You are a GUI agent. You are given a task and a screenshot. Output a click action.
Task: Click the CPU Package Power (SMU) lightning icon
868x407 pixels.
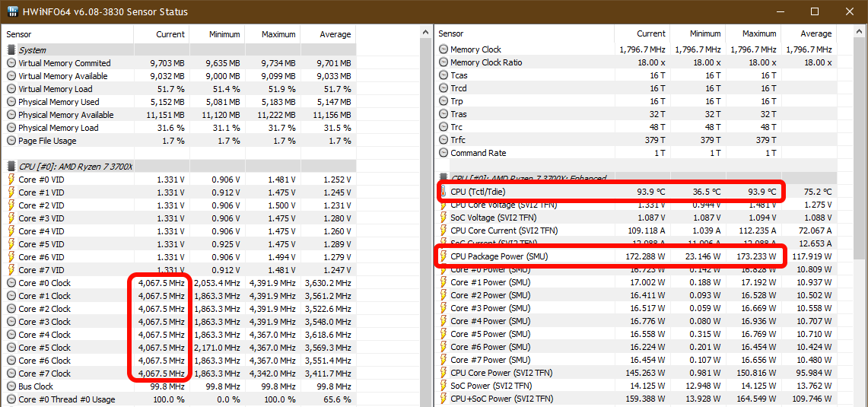pos(444,256)
